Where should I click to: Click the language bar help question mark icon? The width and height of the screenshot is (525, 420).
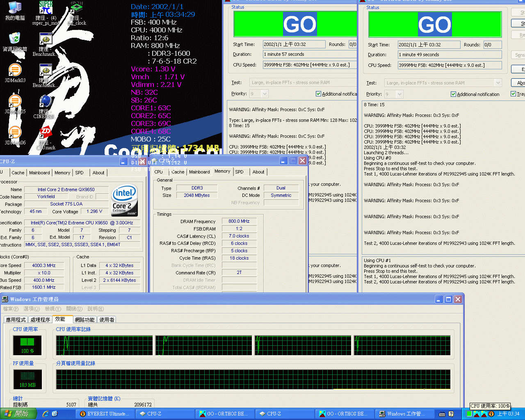(451, 414)
